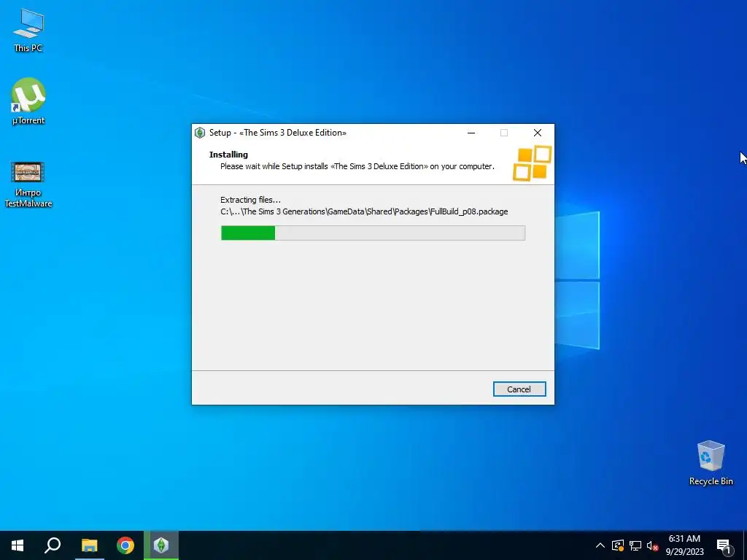Click the Setup window title bar icon
This screenshot has height=560, width=747.
(x=200, y=133)
